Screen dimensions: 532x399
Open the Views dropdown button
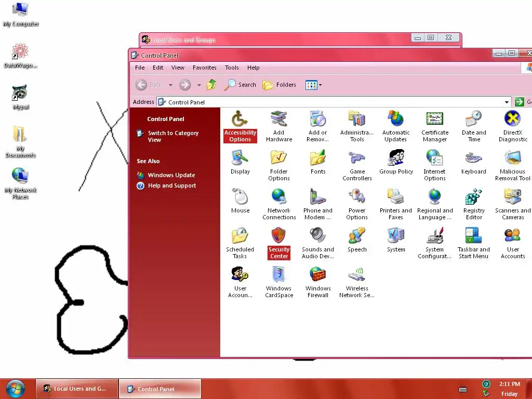point(313,85)
